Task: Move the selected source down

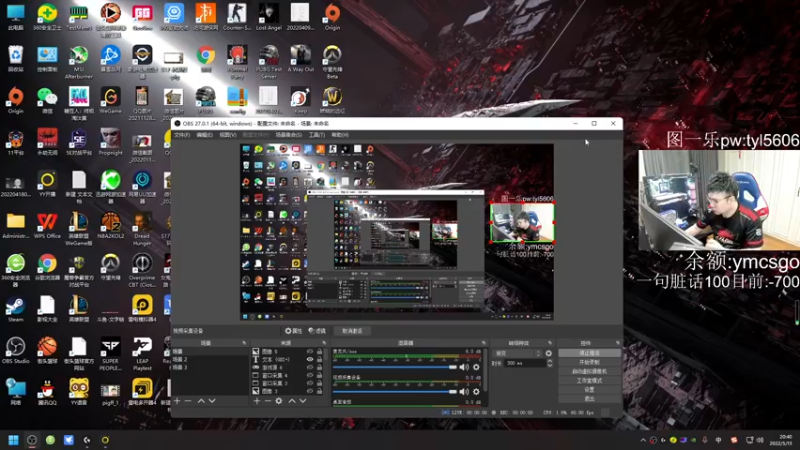Action: tap(303, 401)
